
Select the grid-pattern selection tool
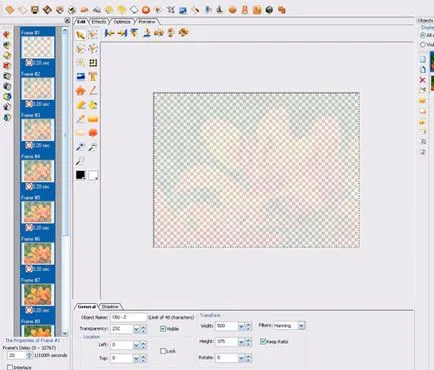(93, 62)
